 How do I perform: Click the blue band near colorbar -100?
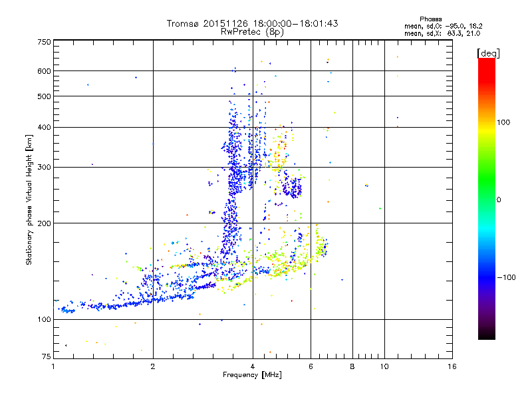(x=487, y=277)
